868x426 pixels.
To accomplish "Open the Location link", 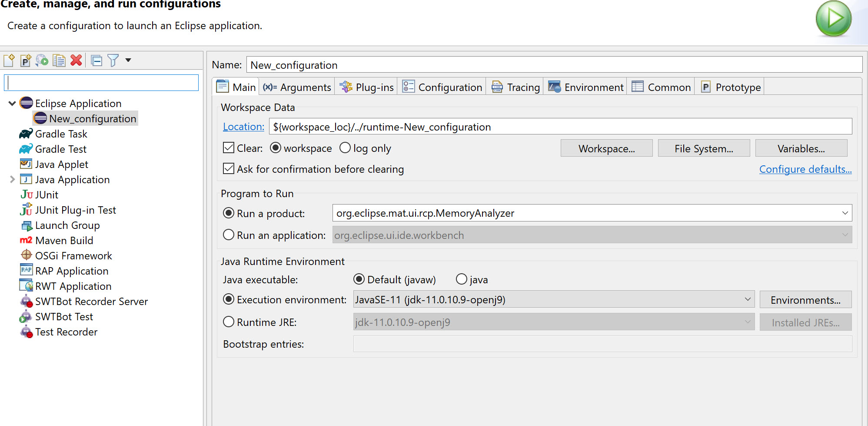I will (243, 127).
